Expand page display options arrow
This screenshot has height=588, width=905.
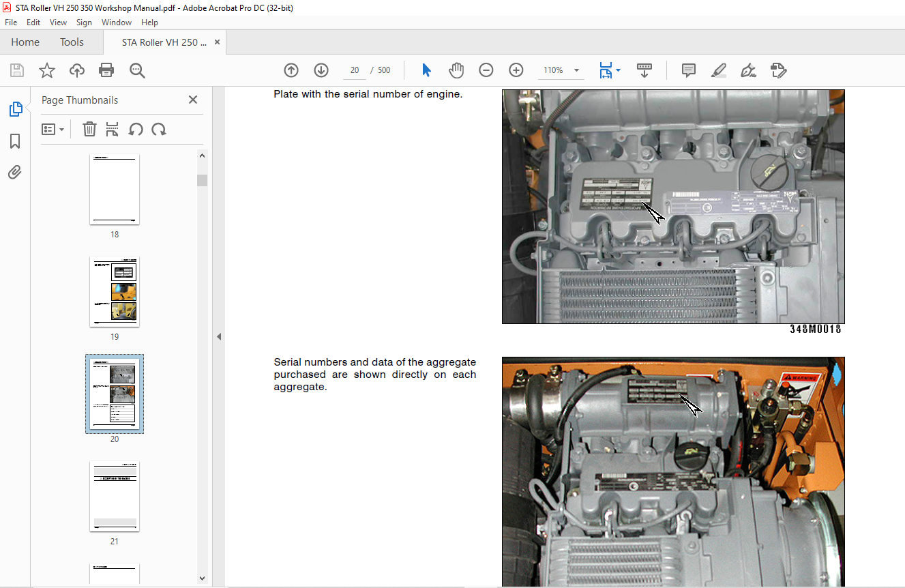click(x=618, y=70)
